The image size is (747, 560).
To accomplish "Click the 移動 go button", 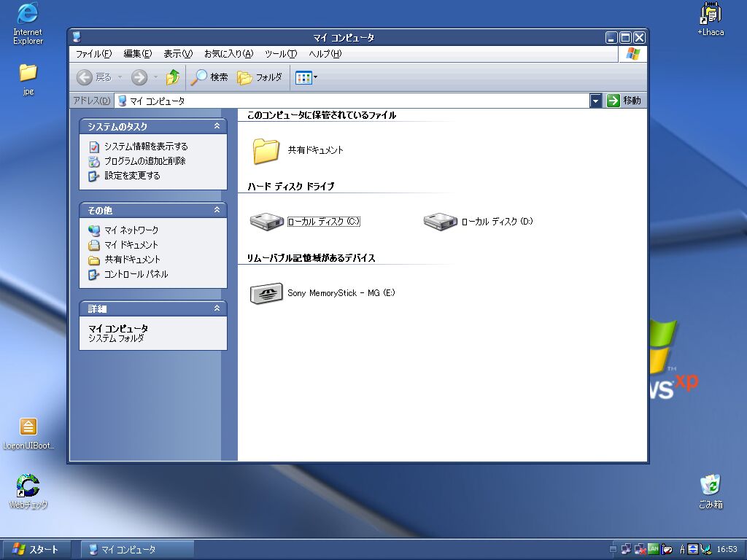I will point(624,101).
